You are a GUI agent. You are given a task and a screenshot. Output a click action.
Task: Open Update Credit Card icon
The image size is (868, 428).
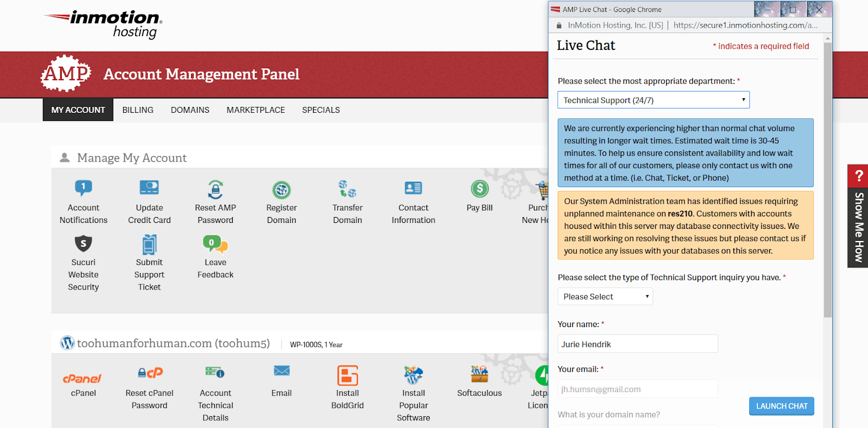click(149, 188)
